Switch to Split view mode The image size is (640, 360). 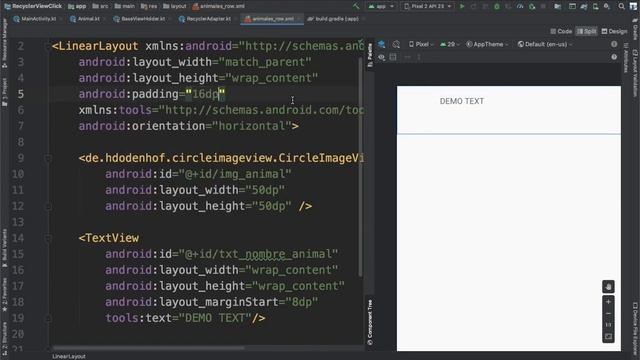(587, 31)
